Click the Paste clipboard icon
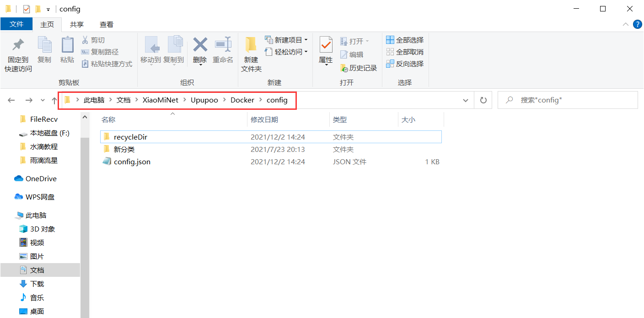 [x=67, y=46]
